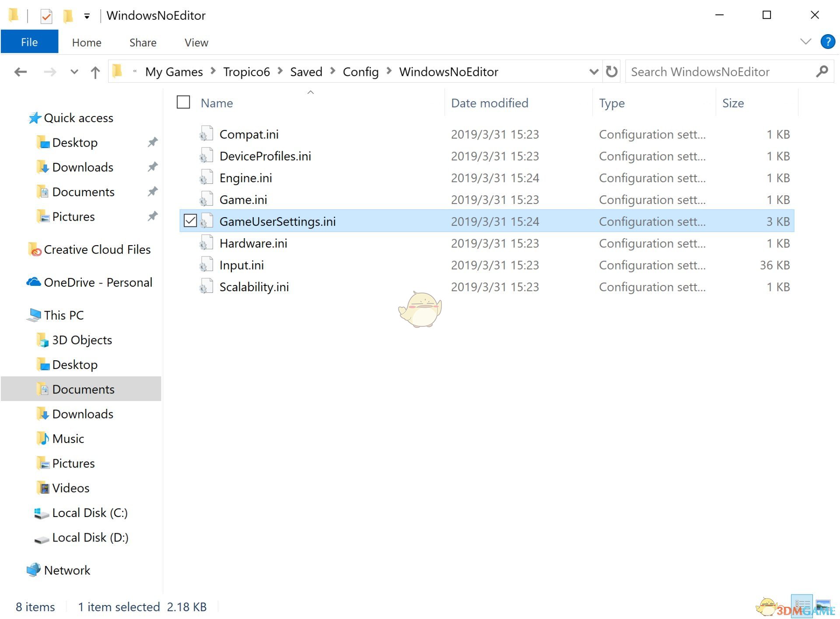Open Local Disk (D:) drive
The width and height of the screenshot is (840, 619).
pyautogui.click(x=90, y=538)
